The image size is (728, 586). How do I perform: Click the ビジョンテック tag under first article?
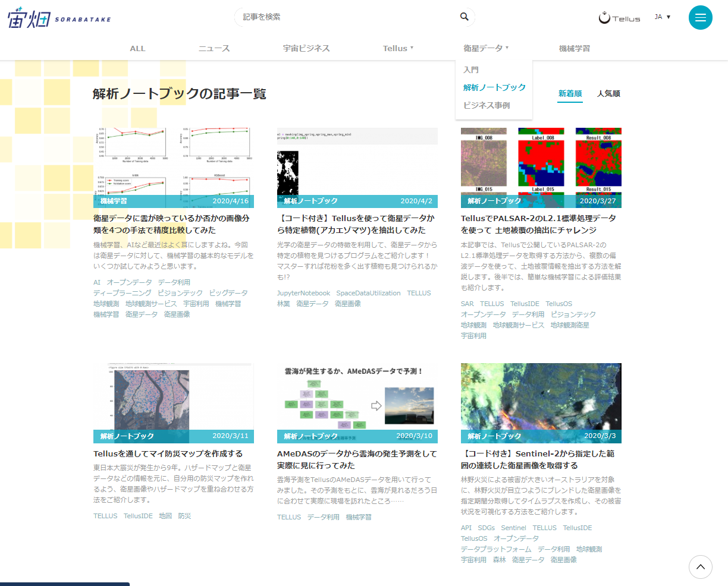click(x=180, y=293)
